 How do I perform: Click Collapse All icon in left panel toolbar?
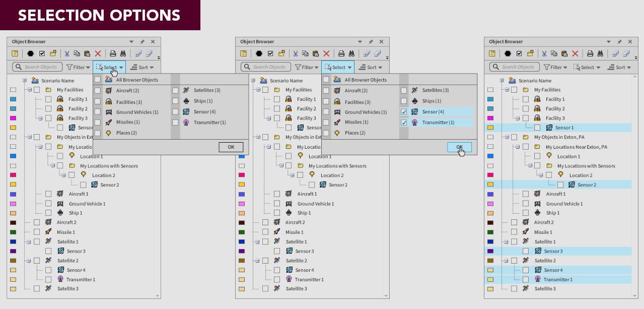pyautogui.click(x=149, y=53)
